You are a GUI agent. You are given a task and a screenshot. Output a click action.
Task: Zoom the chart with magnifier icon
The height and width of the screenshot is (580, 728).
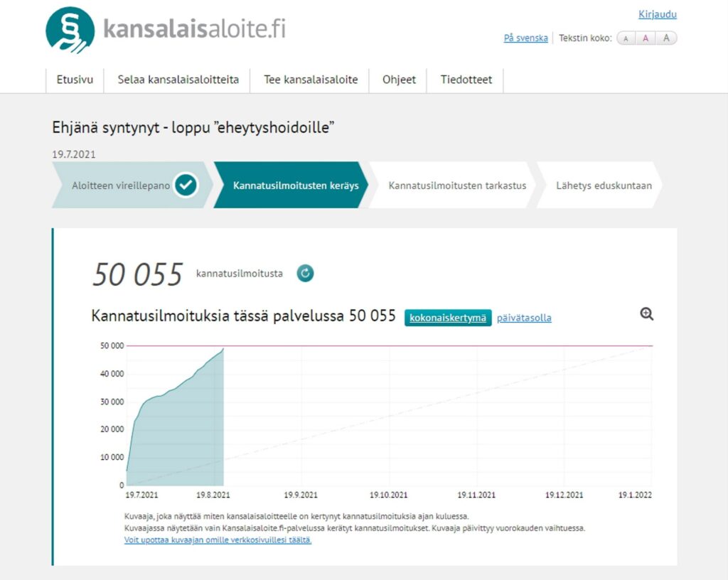646,314
